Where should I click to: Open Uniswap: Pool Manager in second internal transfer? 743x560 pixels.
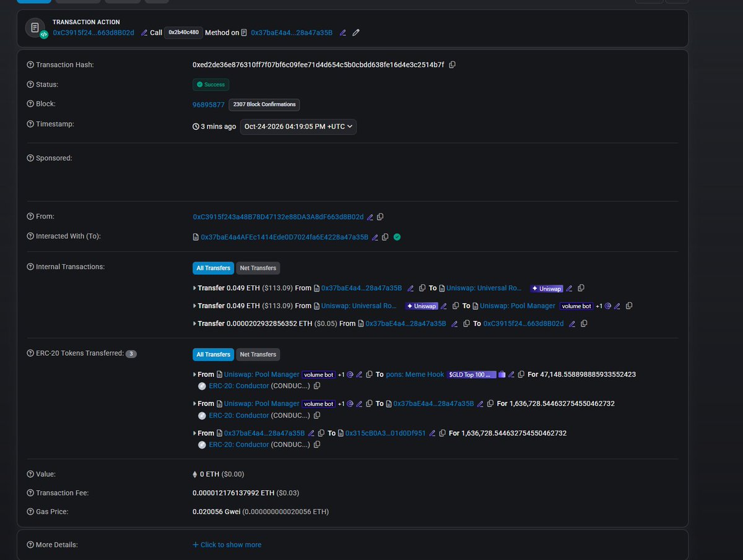click(518, 306)
